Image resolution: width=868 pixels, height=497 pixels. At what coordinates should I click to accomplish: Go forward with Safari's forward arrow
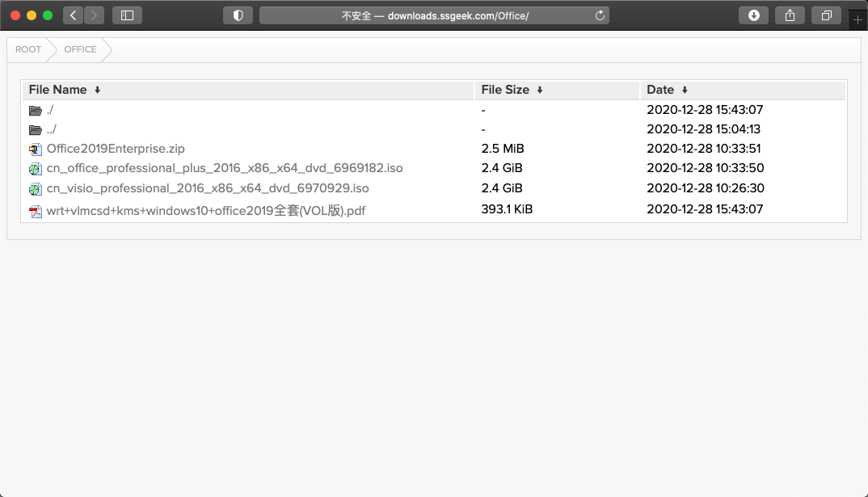[x=94, y=15]
